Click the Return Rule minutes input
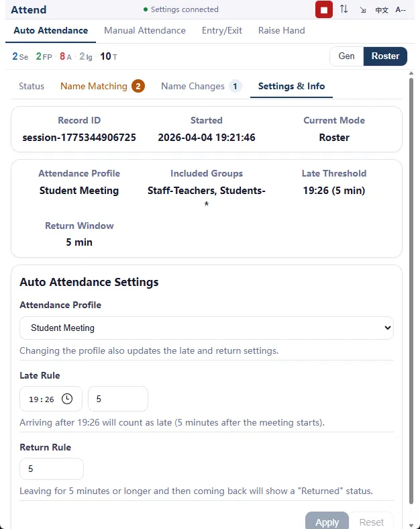 pos(52,469)
